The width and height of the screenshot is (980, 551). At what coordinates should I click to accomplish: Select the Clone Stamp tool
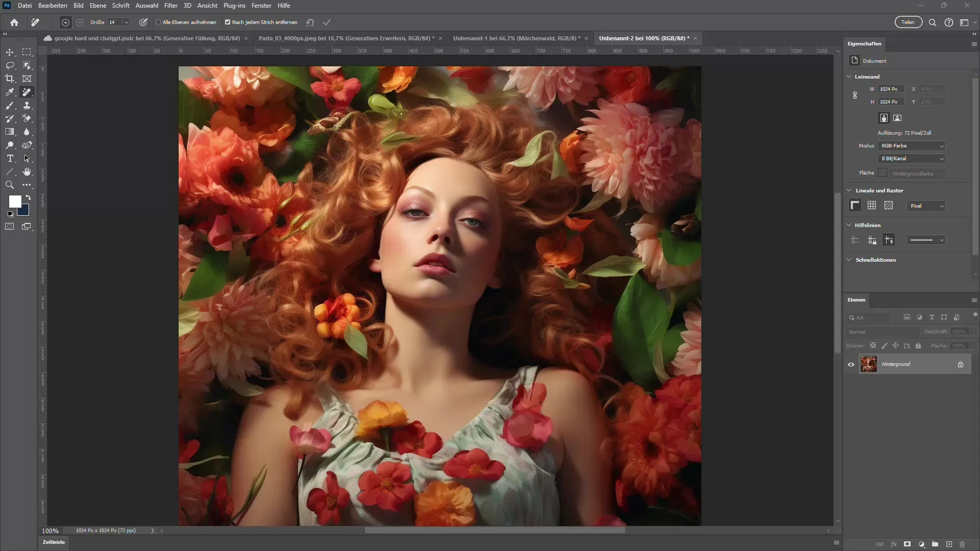(x=27, y=105)
